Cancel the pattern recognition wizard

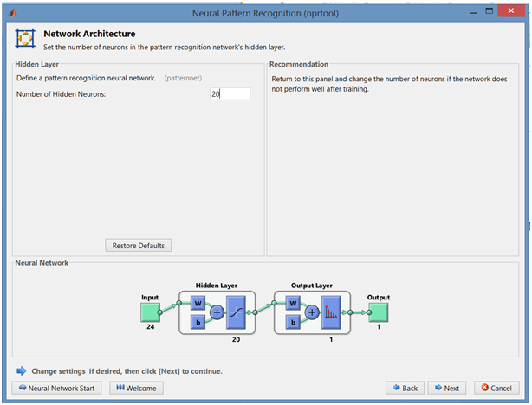[x=496, y=388]
